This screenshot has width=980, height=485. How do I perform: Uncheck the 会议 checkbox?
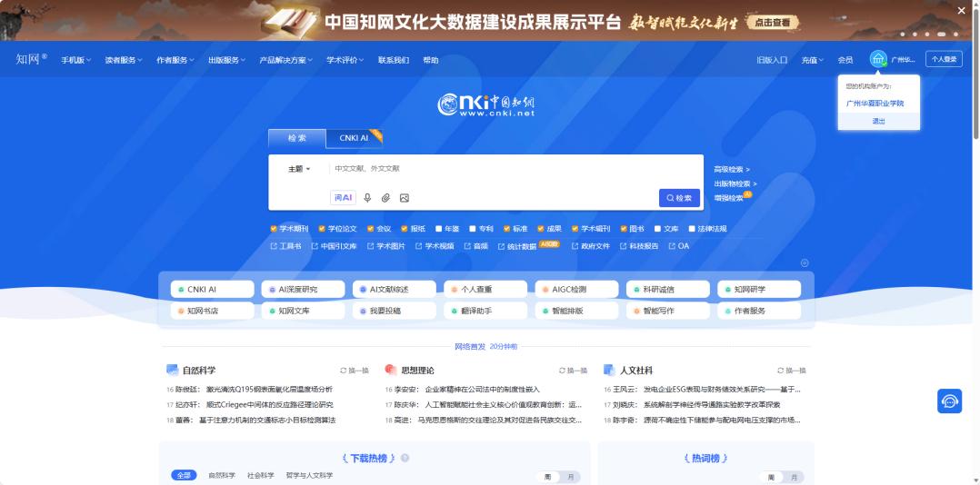click(x=371, y=229)
